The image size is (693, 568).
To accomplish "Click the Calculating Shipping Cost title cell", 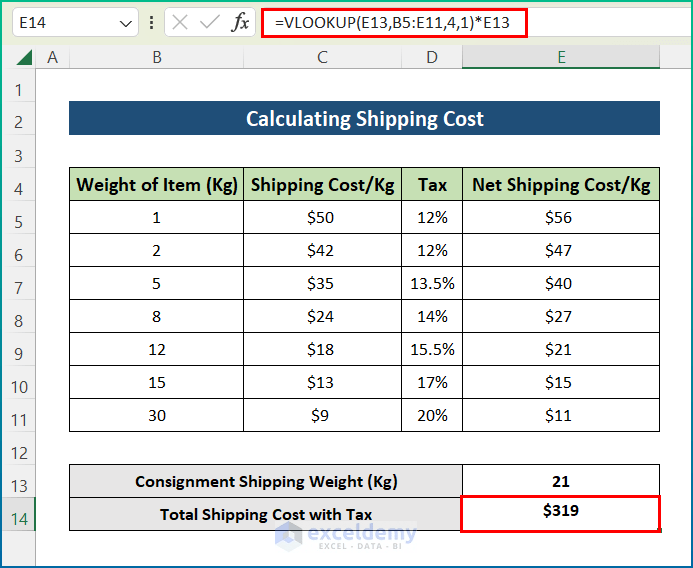I will (364, 118).
